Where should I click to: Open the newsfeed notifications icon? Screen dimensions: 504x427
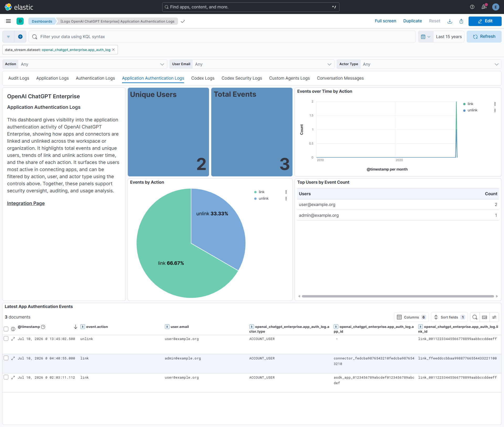[484, 7]
